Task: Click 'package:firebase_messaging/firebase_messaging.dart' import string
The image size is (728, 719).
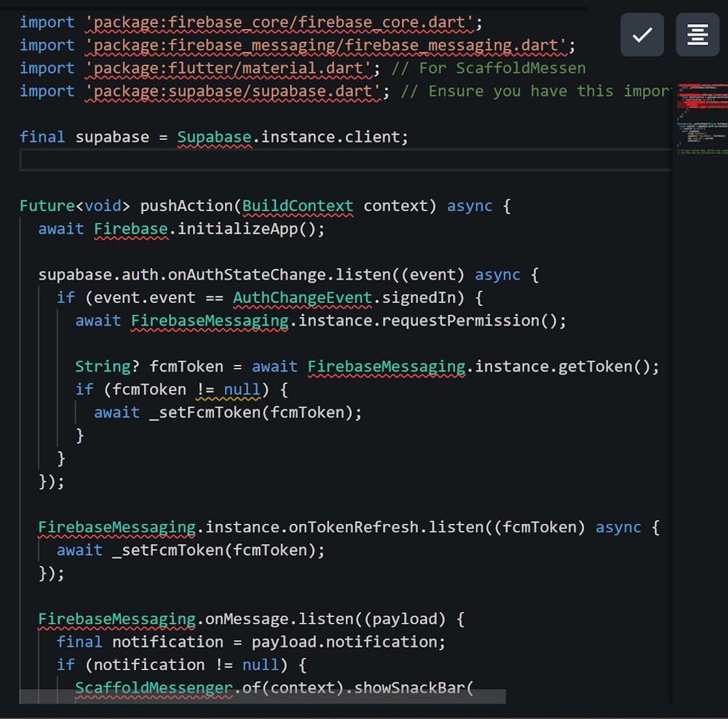Action: click(326, 45)
